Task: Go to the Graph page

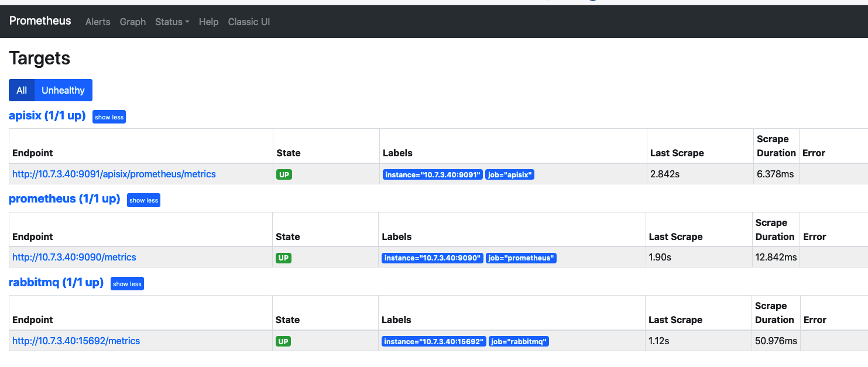Action: click(133, 22)
